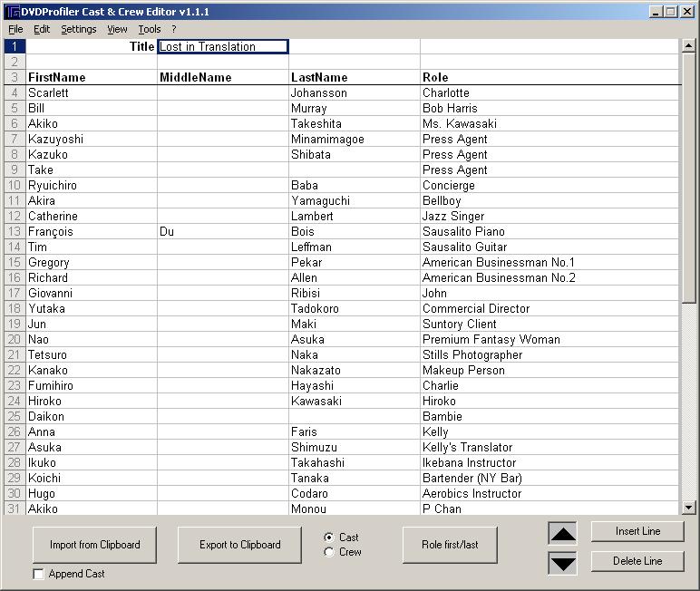Screen dimensions: 700x591
Task: Select row header number 1
Action: (x=15, y=46)
